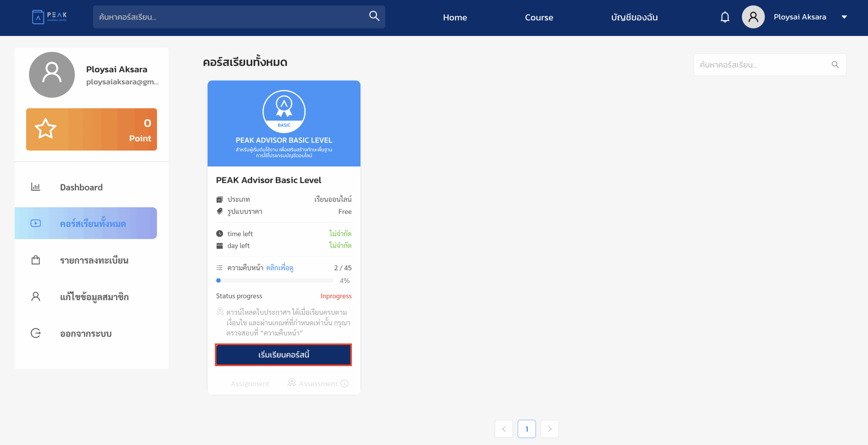Click the PEAK Advisor Basic Level thumbnail
The image size is (868, 445).
point(284,123)
